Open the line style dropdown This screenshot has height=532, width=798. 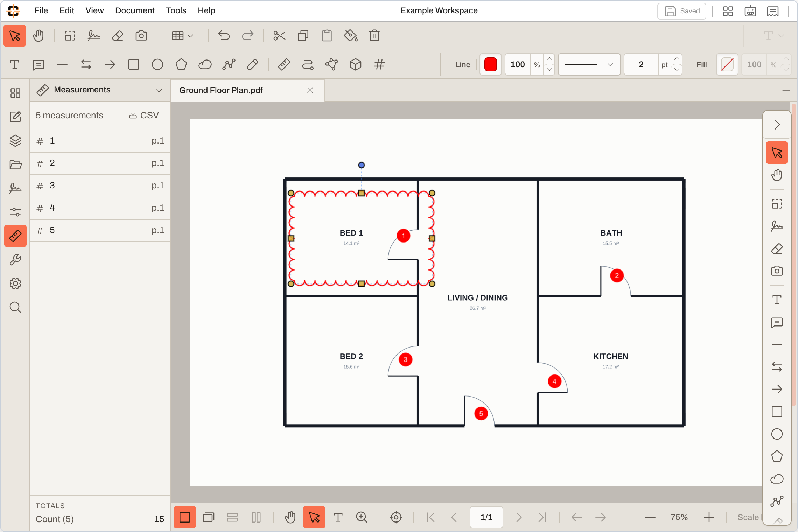click(589, 64)
